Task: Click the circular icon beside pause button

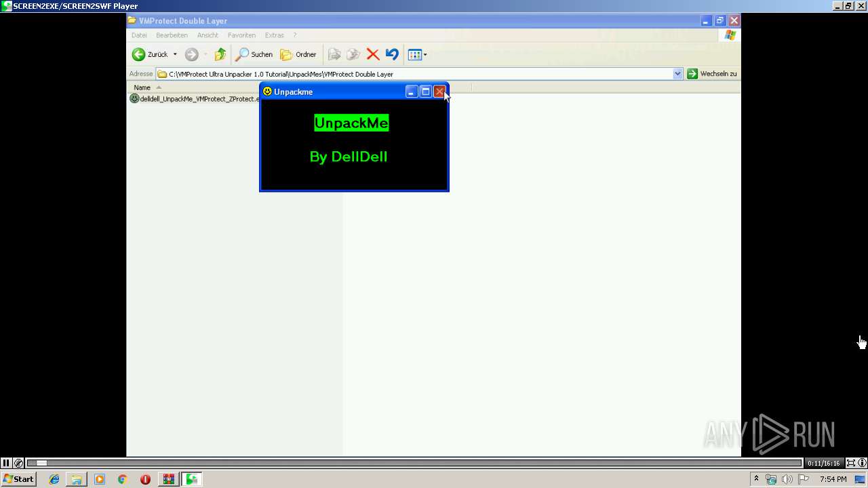Action: (x=19, y=463)
